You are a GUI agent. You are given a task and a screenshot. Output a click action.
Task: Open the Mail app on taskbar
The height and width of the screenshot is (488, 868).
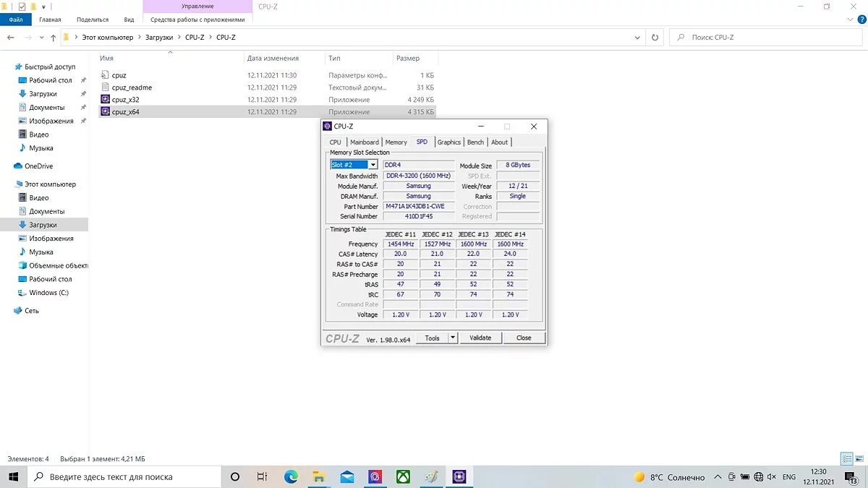point(347,477)
